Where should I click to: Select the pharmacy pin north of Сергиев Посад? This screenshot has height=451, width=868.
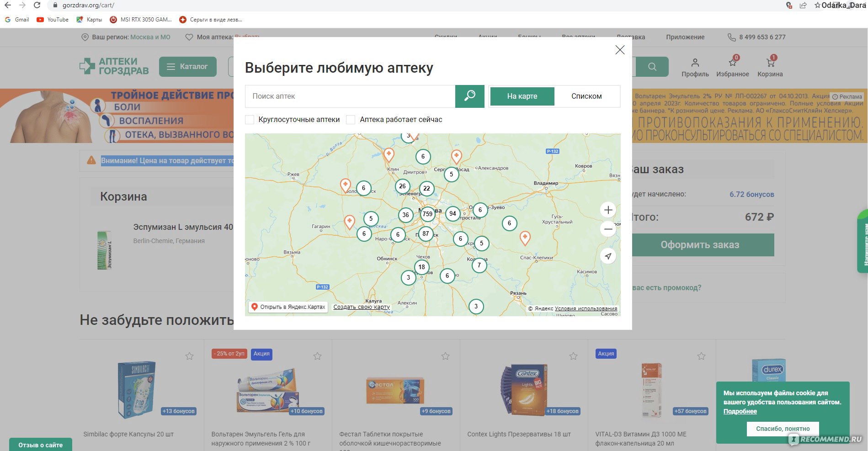click(x=456, y=157)
